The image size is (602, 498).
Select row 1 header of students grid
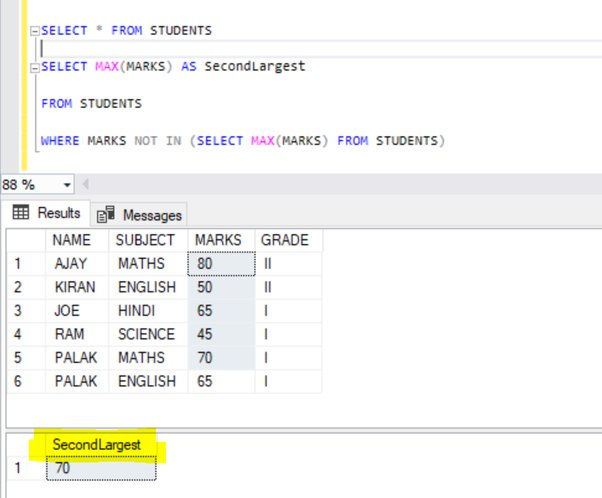[x=26, y=264]
